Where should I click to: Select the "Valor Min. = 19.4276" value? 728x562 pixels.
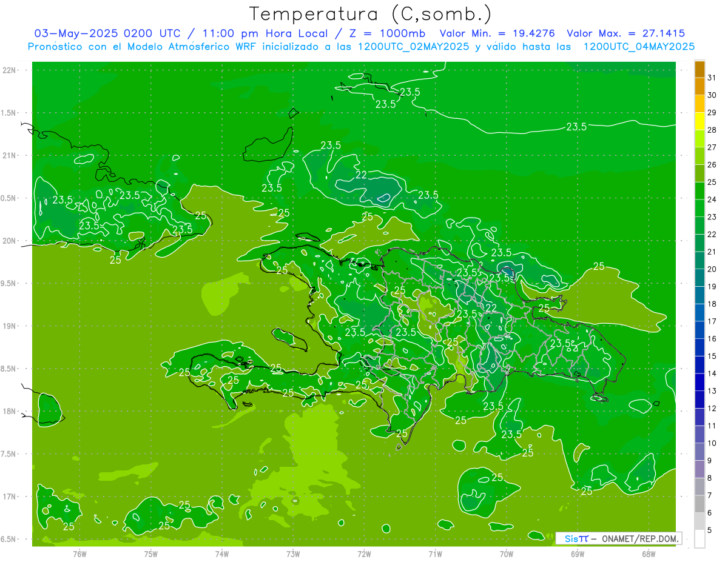[497, 33]
